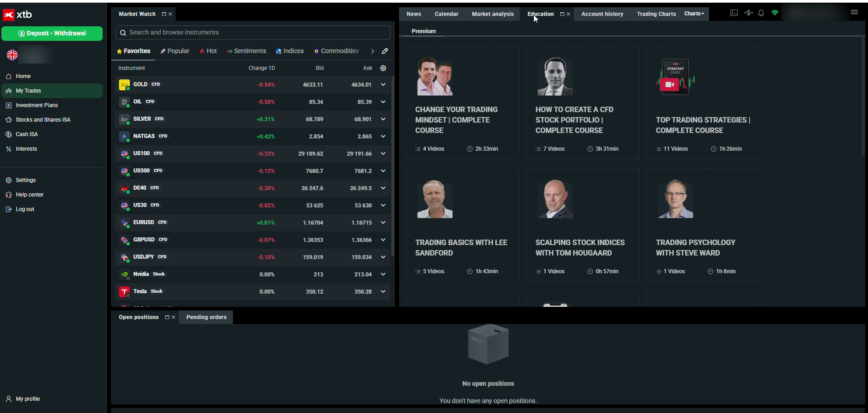Viewport: 868px width, 413px height.
Task: Open Scalping Stock Indices with Tom Hougaard
Action: click(x=582, y=225)
